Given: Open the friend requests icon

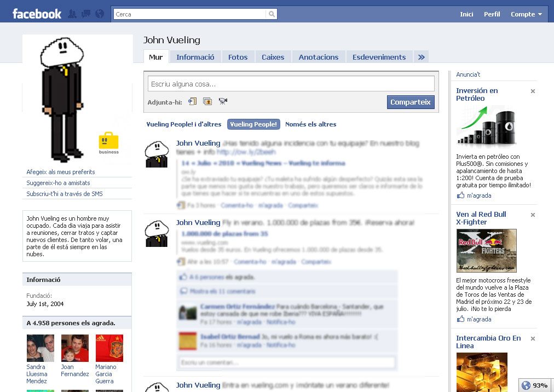Looking at the screenshot, I should [x=72, y=14].
